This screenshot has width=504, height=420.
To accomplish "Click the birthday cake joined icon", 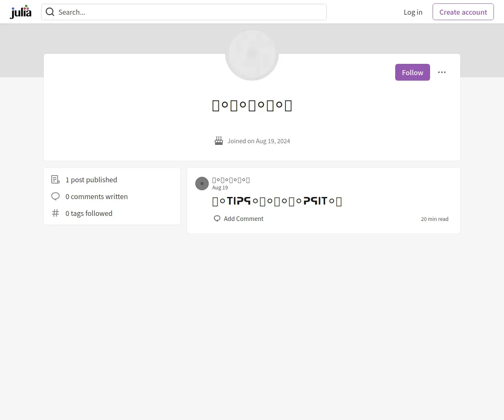I will click(x=219, y=141).
